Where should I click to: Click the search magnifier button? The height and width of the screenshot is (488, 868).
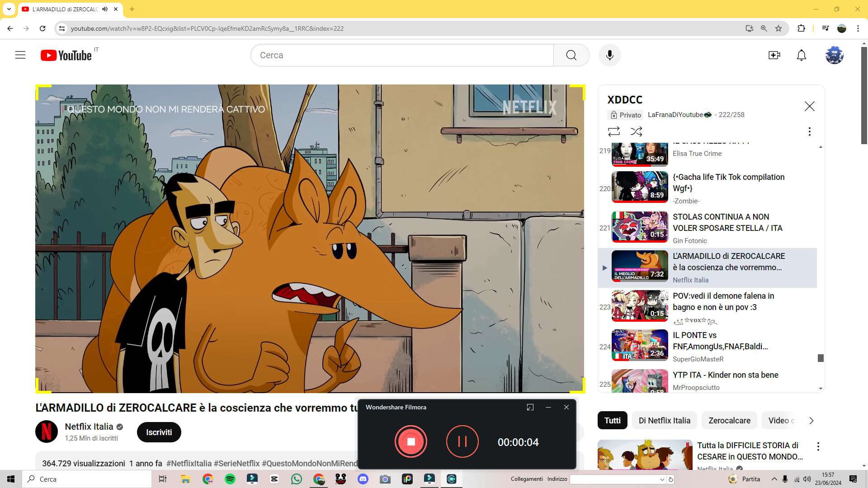[571, 55]
